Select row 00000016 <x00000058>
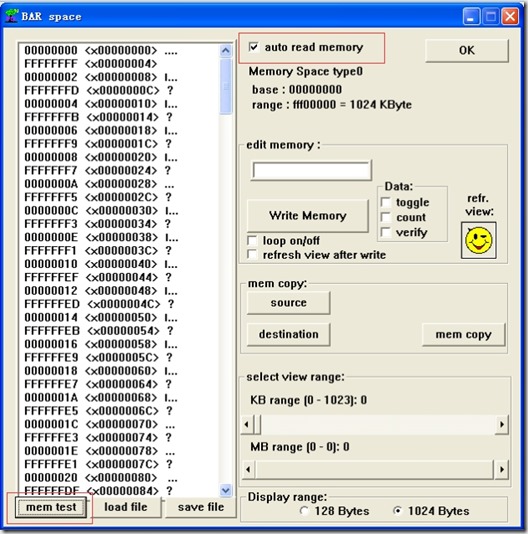This screenshot has width=528, height=534. [x=119, y=344]
